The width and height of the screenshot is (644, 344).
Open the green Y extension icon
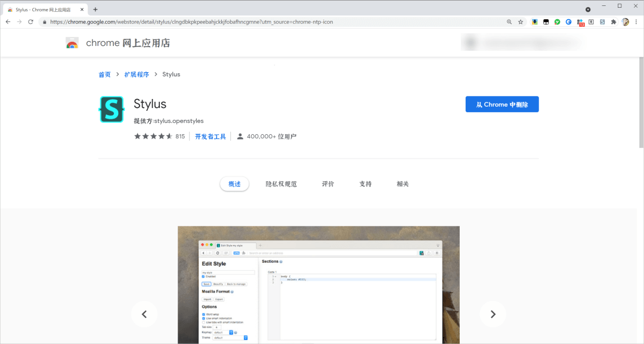[557, 21]
